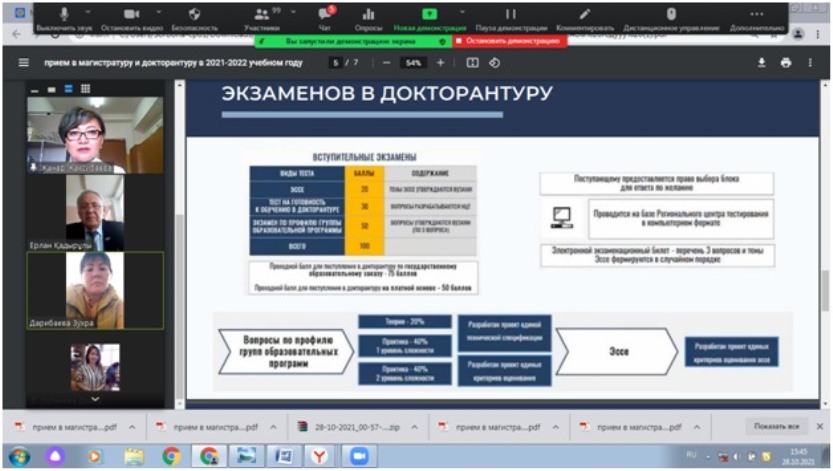Viewport: 833px width, 471px height.
Task: Download the PDF document
Action: point(761,62)
